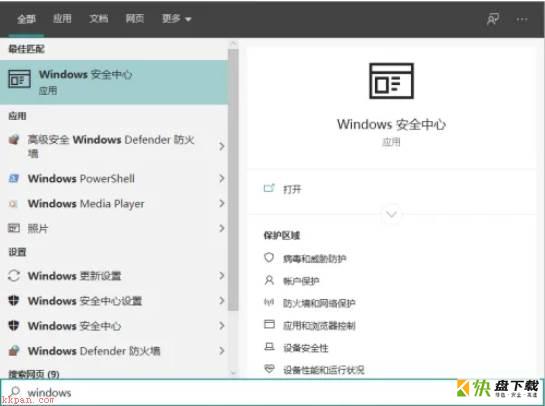Expand the 照片 result arrow
545x406 pixels.
point(221,228)
